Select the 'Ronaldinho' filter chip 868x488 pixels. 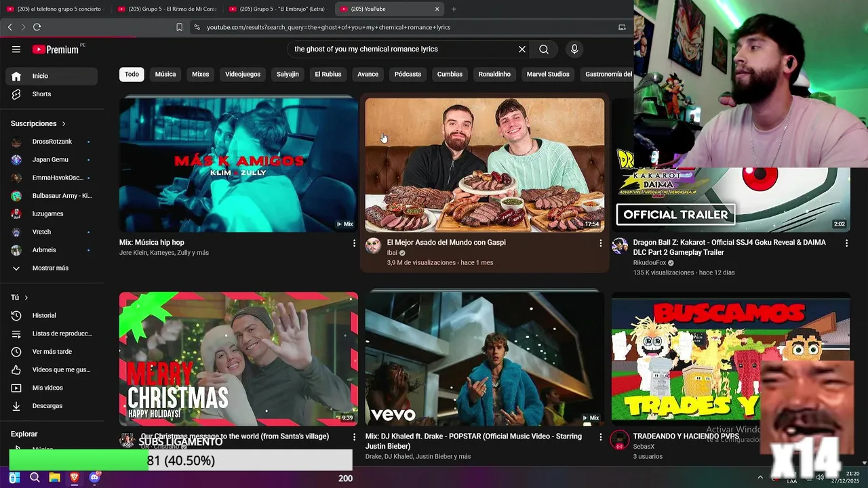click(494, 74)
